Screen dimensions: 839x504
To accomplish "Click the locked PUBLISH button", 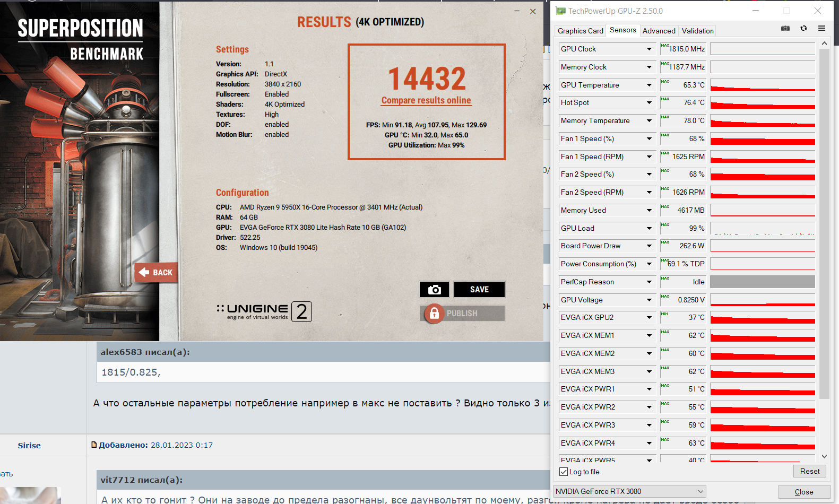I will click(462, 313).
